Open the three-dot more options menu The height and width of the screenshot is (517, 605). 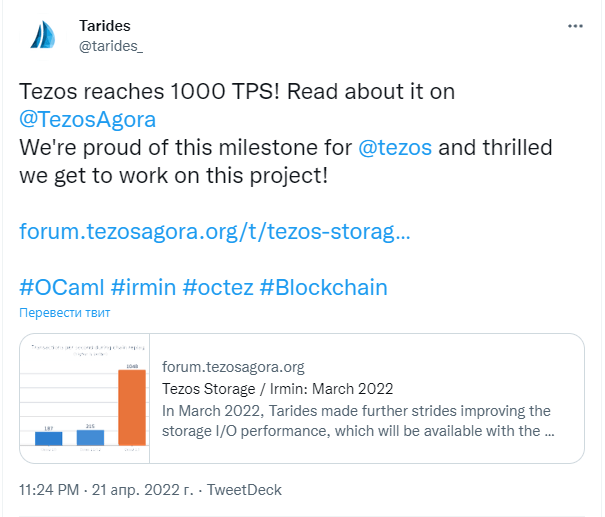coord(575,26)
